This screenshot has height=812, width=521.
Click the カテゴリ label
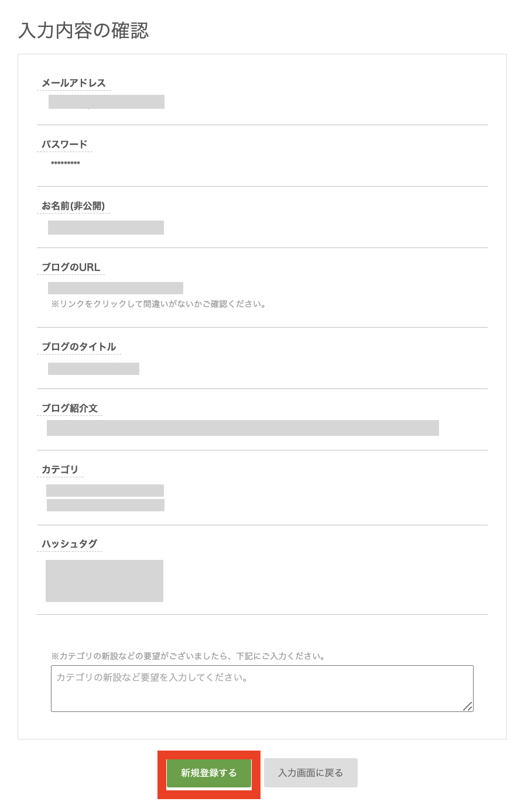[60, 470]
